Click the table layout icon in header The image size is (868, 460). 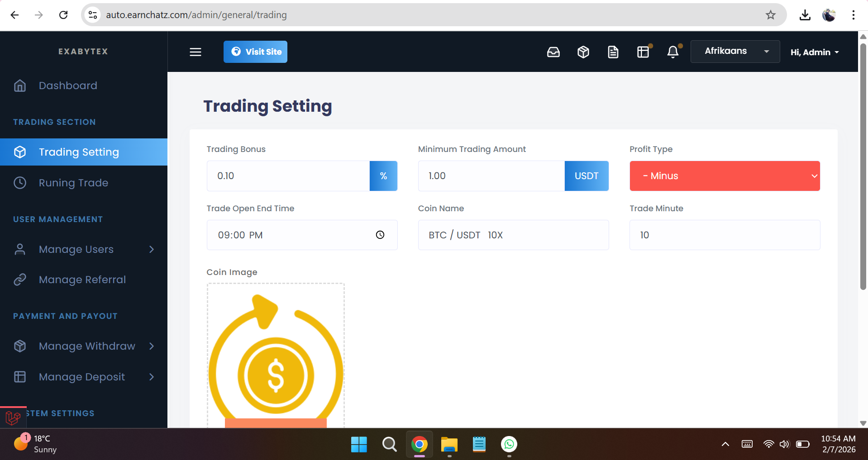(x=643, y=52)
